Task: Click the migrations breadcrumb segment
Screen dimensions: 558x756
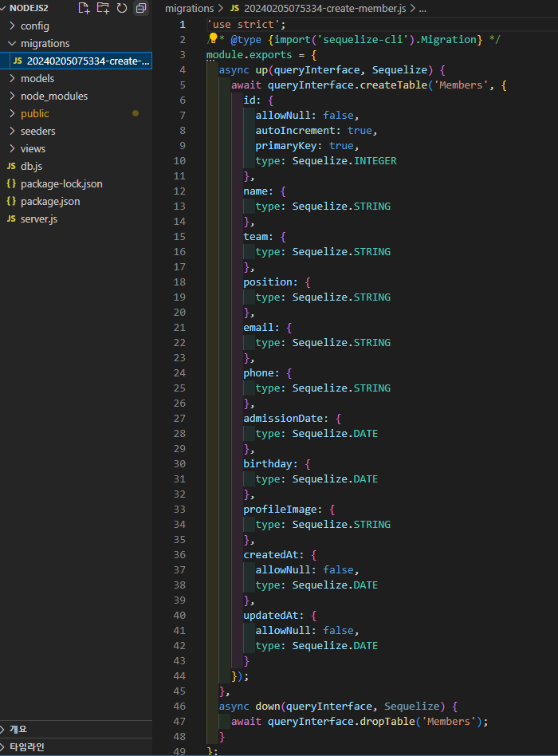Action: [190, 8]
